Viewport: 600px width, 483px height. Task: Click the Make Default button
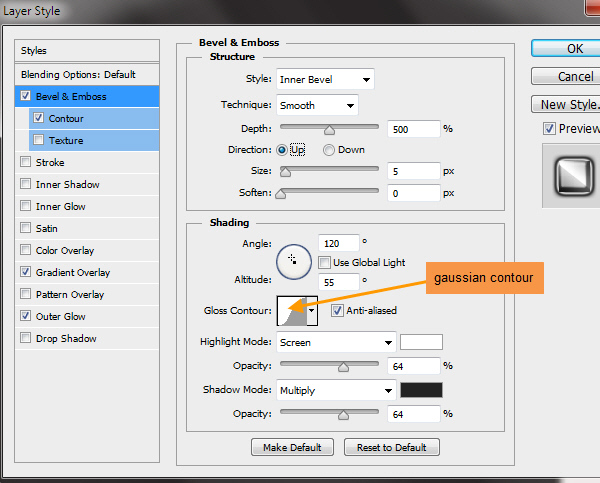point(293,447)
